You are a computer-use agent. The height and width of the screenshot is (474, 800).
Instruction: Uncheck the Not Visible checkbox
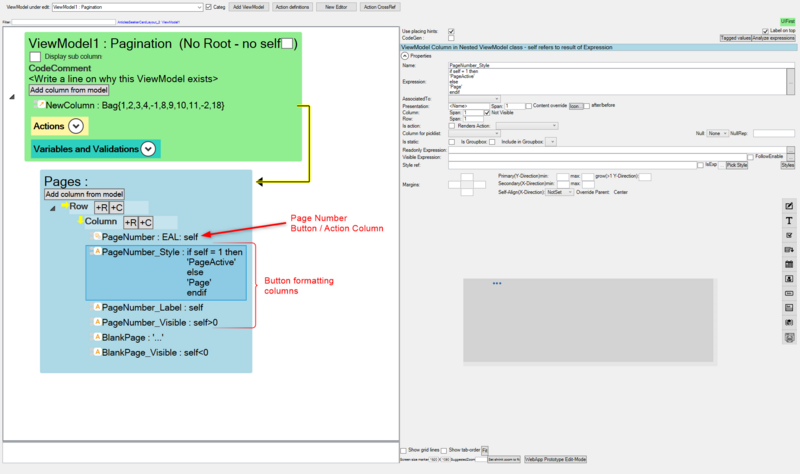[487, 112]
